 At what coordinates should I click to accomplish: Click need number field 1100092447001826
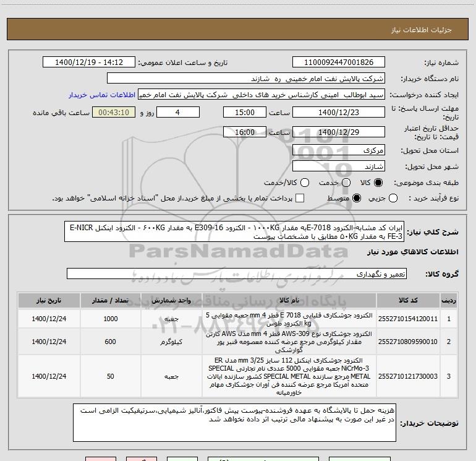tap(339, 62)
